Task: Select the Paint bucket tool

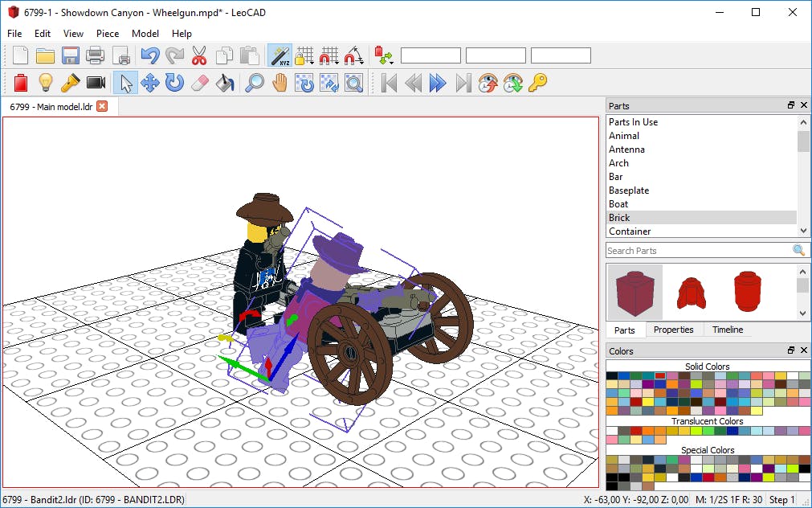Action: [225, 83]
